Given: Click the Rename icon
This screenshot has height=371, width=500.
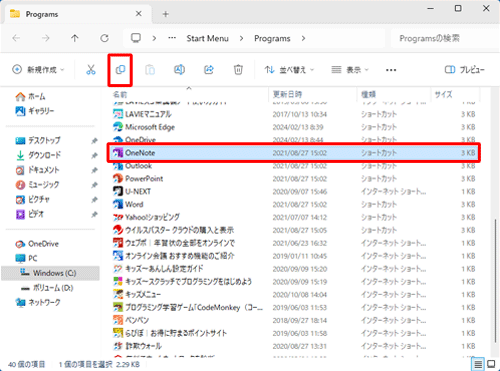Looking at the screenshot, I should (x=179, y=70).
